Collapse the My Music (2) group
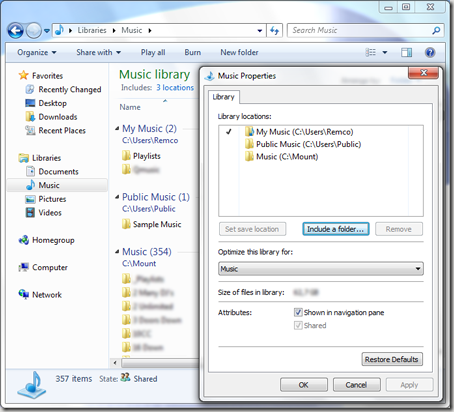454x412 pixels. tap(117, 128)
